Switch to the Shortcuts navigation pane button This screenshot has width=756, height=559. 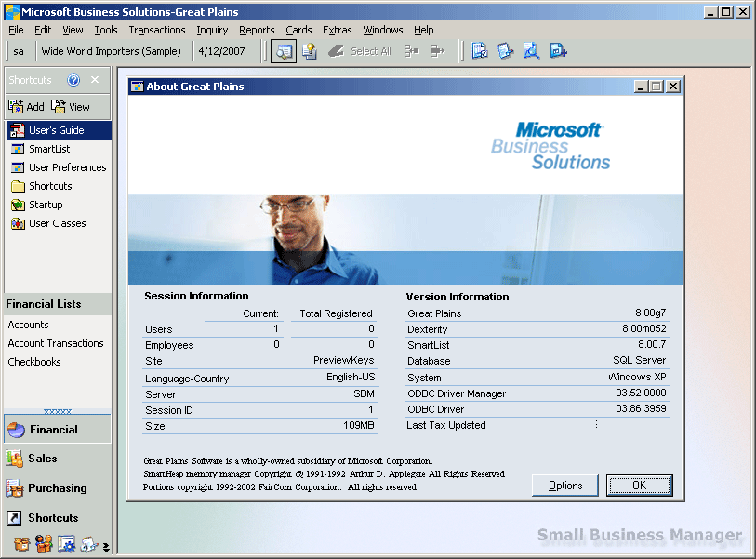point(58,518)
